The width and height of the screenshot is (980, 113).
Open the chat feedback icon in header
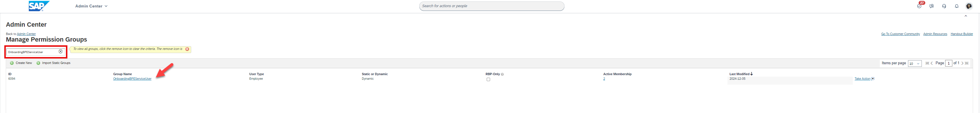pos(932,6)
